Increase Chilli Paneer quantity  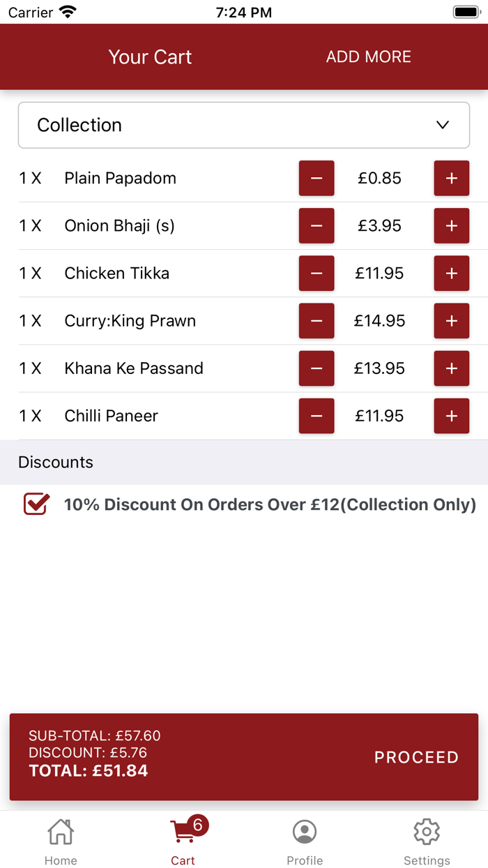tap(452, 416)
